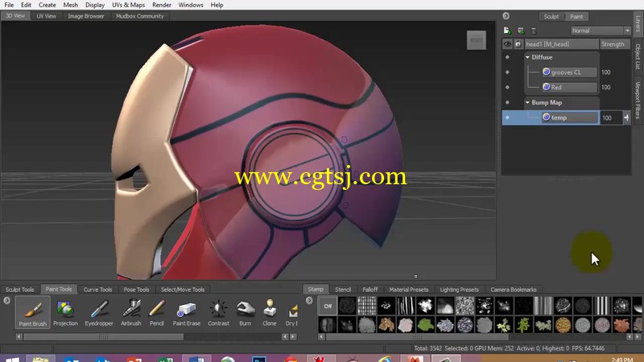Collapse the stamp tray arrow button

(309, 300)
